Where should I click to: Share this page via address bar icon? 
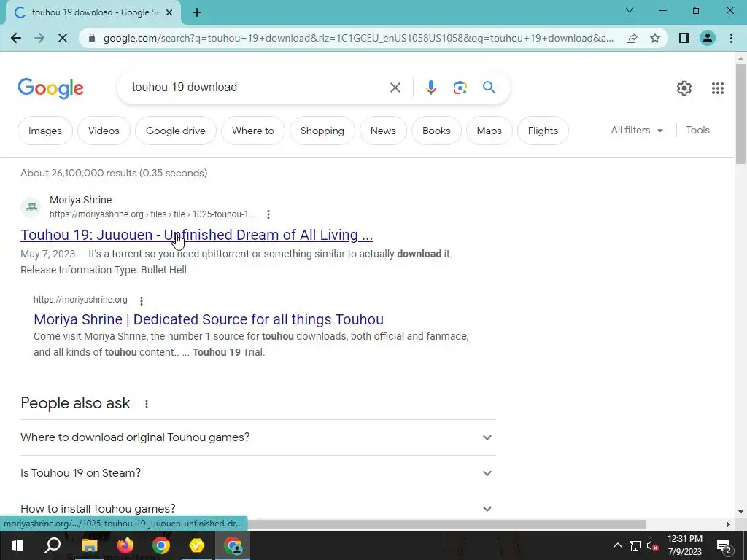coord(632,38)
